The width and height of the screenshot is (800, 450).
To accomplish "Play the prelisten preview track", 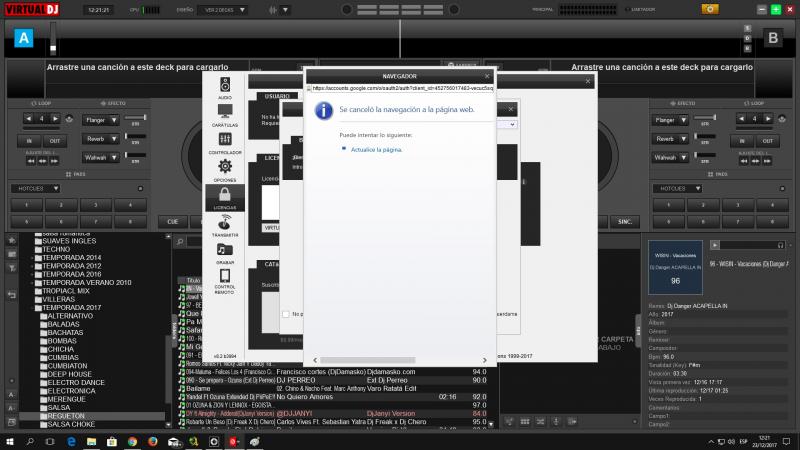I will tap(715, 245).
